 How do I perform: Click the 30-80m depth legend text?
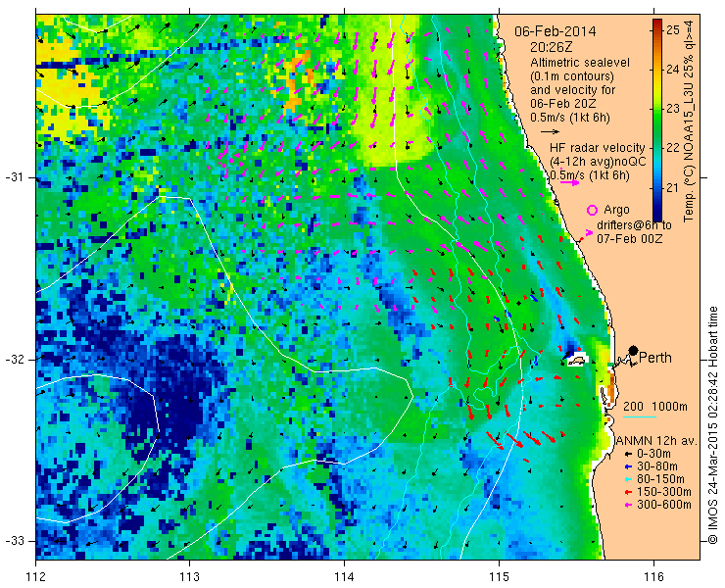tap(657, 466)
